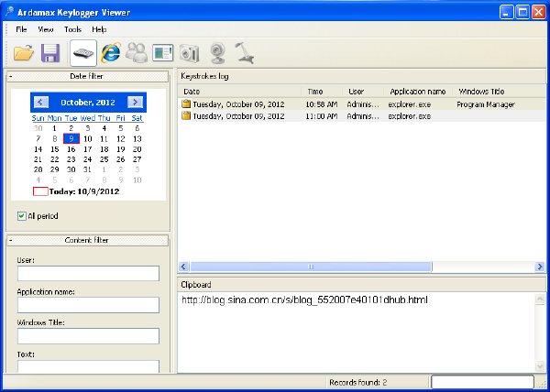
Task: Click the October, 2012 calendar header
Action: coord(88,103)
